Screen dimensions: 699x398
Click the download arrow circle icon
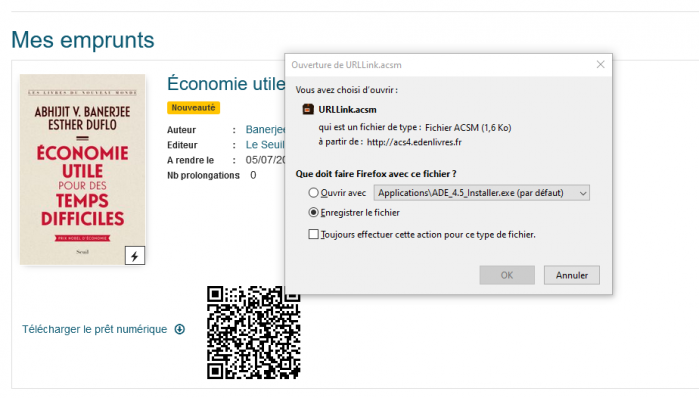(180, 329)
